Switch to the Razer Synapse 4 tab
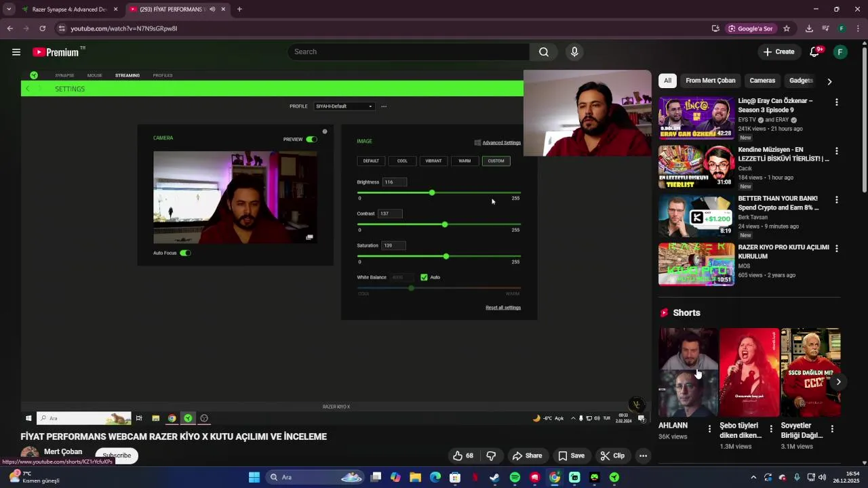This screenshot has width=868, height=488. pyautogui.click(x=68, y=9)
